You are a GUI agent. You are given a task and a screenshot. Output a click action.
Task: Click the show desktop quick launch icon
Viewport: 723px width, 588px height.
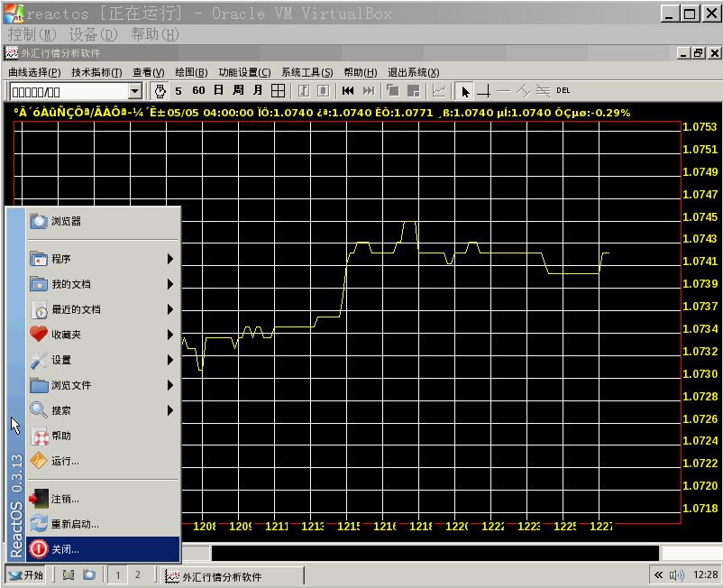click(x=69, y=575)
